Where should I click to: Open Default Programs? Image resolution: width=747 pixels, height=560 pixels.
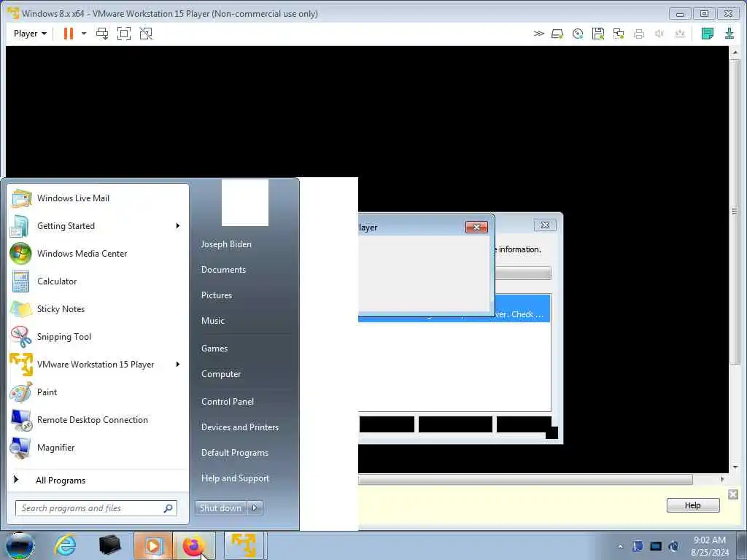pyautogui.click(x=235, y=453)
